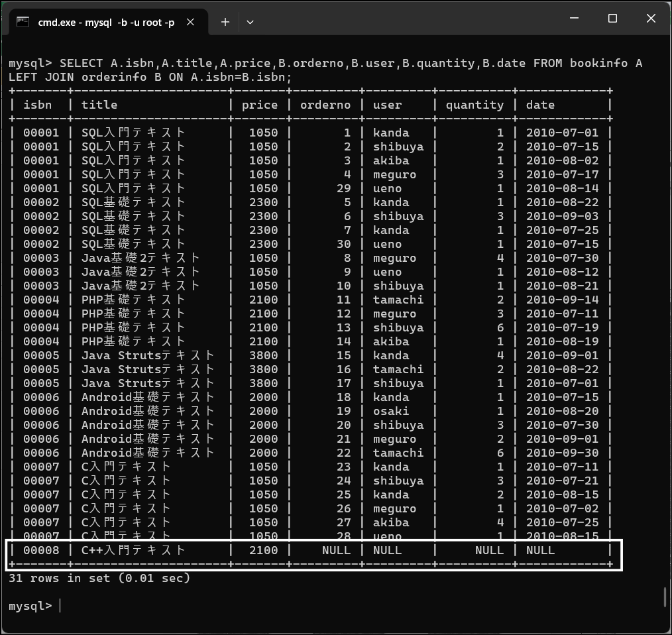
Task: Click the "31 rows in set" result line
Action: (99, 578)
